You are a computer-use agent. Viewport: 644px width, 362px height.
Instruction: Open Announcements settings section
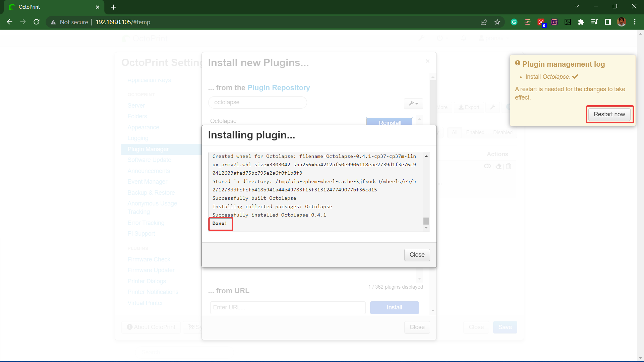149,171
